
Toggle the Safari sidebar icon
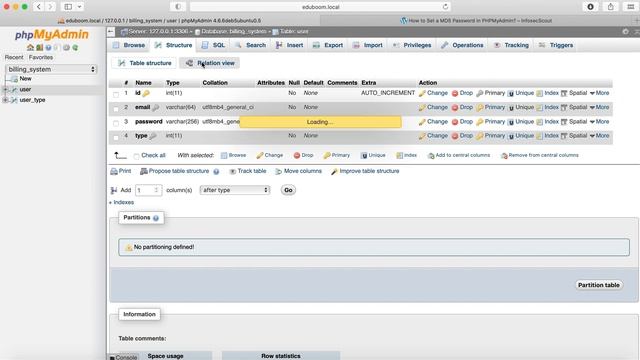(x=68, y=7)
